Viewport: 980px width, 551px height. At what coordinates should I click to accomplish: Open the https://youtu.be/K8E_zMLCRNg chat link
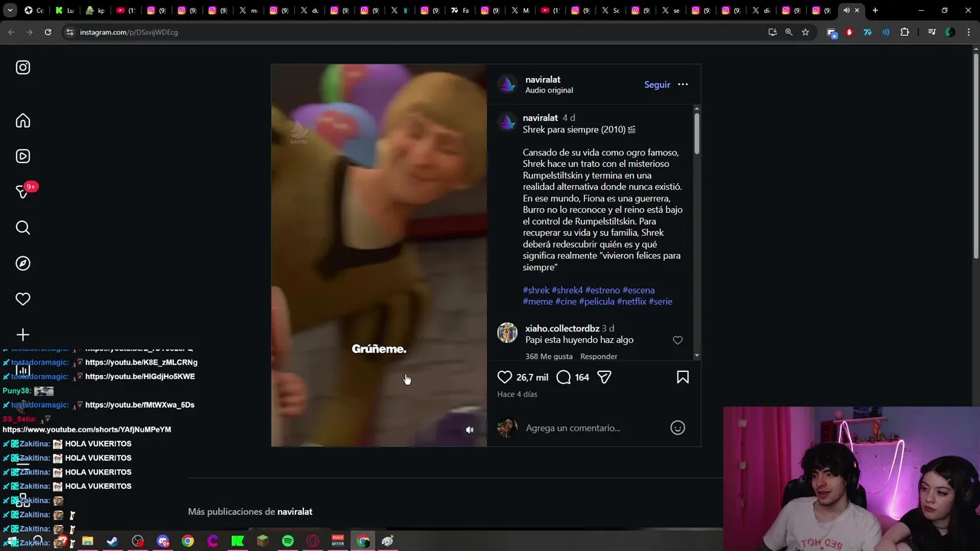pyautogui.click(x=141, y=363)
